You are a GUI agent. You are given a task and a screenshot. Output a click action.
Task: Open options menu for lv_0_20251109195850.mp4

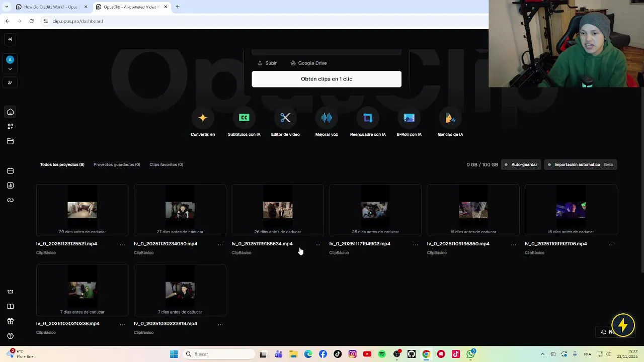click(x=513, y=244)
